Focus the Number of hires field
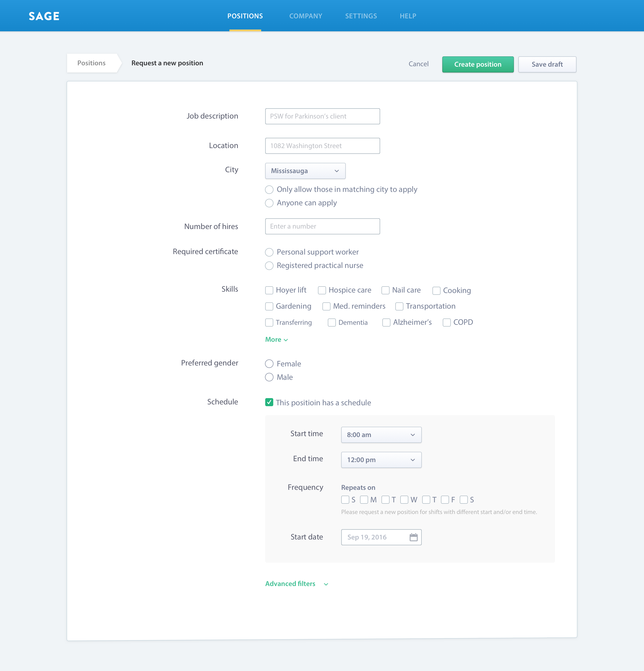Viewport: 644px width, 671px height. pos(322,226)
